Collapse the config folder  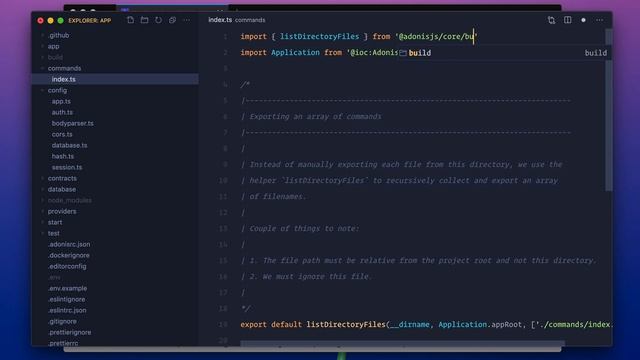tap(57, 90)
